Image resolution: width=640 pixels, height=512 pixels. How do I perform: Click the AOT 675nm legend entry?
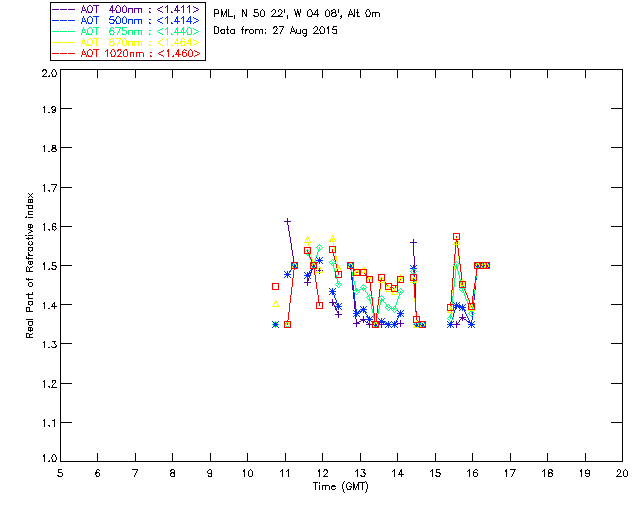point(126,31)
